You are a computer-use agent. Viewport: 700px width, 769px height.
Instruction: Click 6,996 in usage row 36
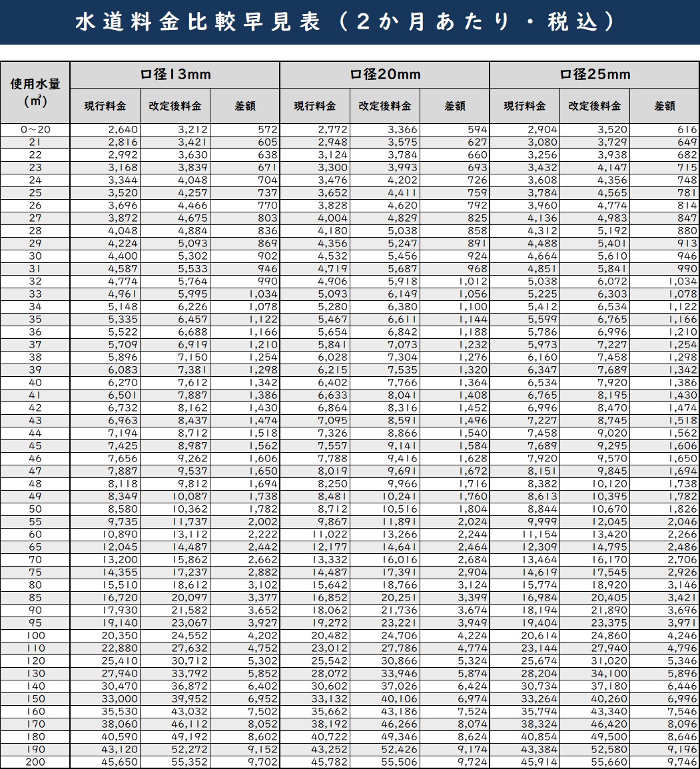click(612, 332)
